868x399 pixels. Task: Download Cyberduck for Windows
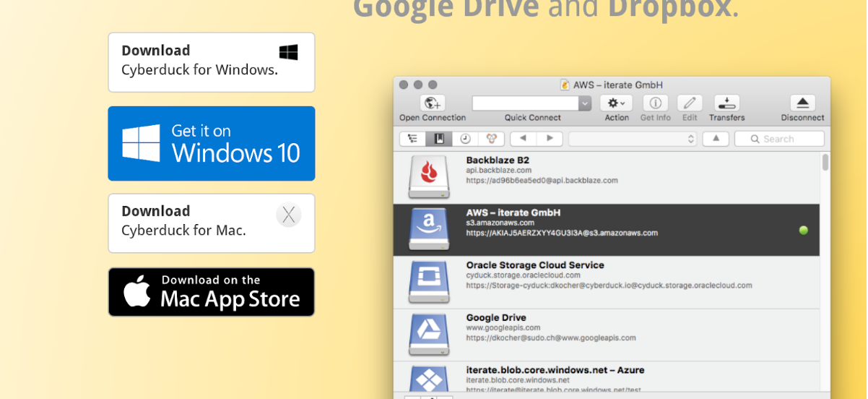(x=211, y=62)
